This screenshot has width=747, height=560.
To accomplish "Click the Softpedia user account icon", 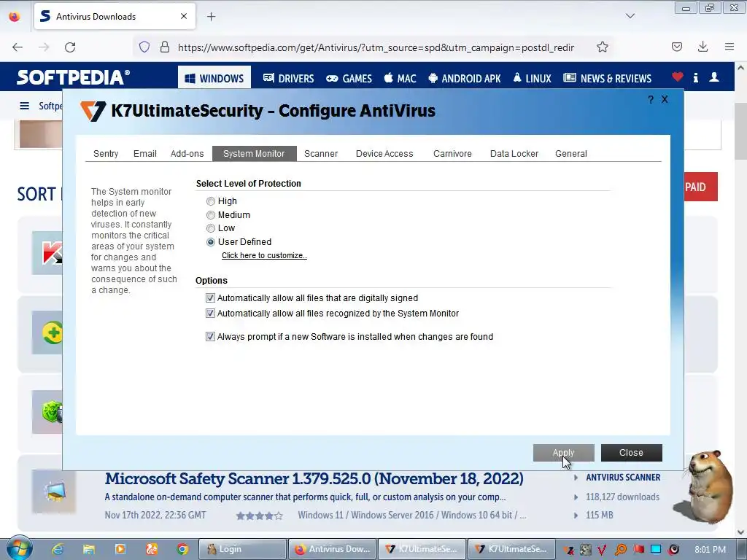I will 714,77.
